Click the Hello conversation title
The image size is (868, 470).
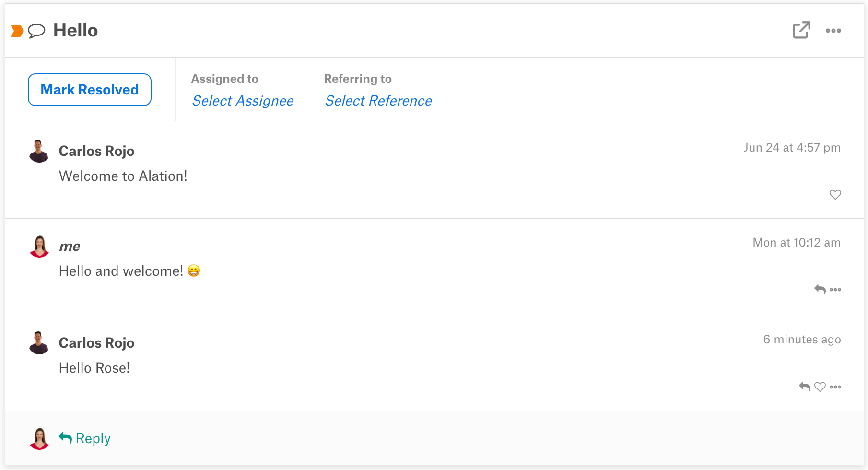(x=75, y=30)
